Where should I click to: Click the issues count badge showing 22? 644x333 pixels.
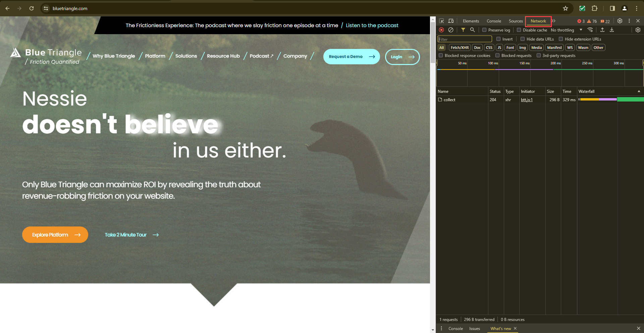pyautogui.click(x=605, y=21)
